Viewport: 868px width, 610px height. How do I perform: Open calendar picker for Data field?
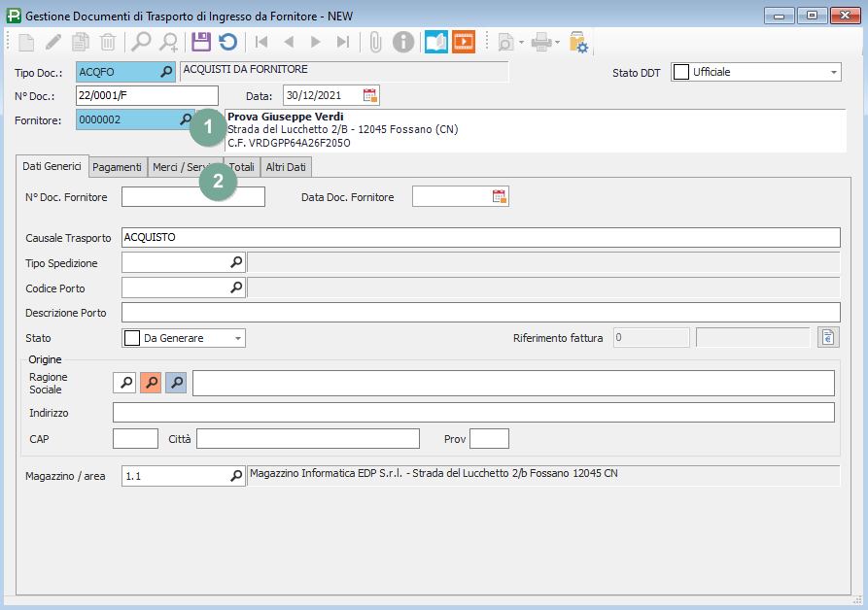pos(369,95)
